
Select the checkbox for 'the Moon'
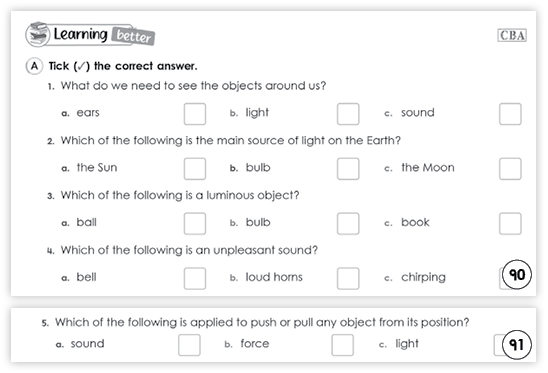click(510, 169)
